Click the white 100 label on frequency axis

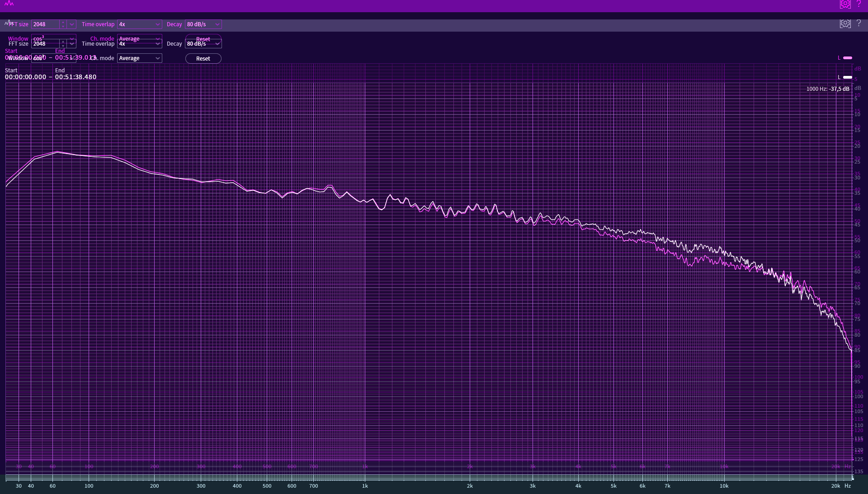coord(89,486)
